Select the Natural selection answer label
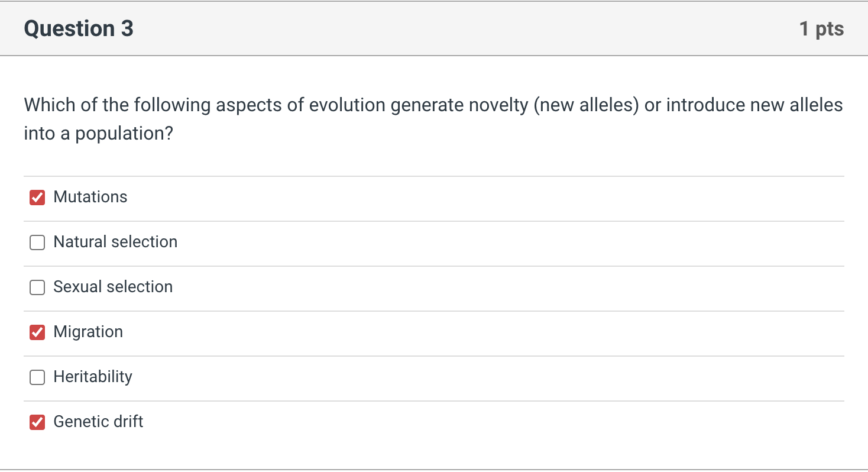 [x=115, y=242]
